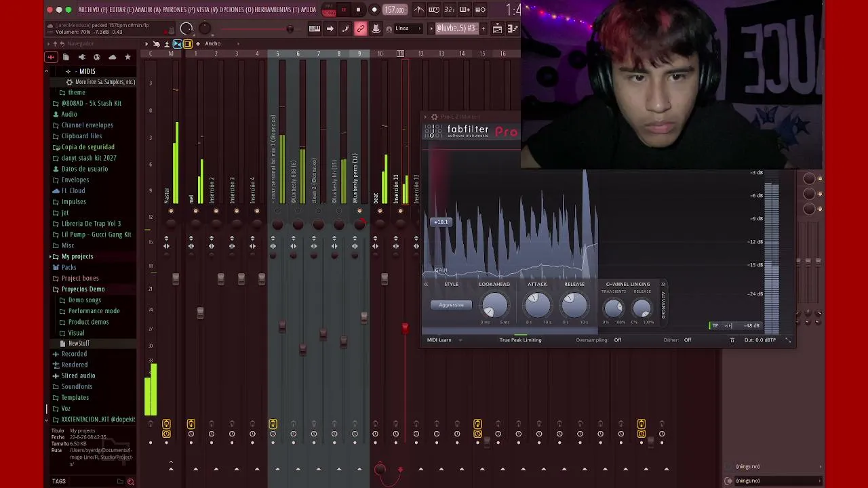The height and width of the screenshot is (488, 868).
Task: Open the Sliced audio folder
Action: (78, 375)
